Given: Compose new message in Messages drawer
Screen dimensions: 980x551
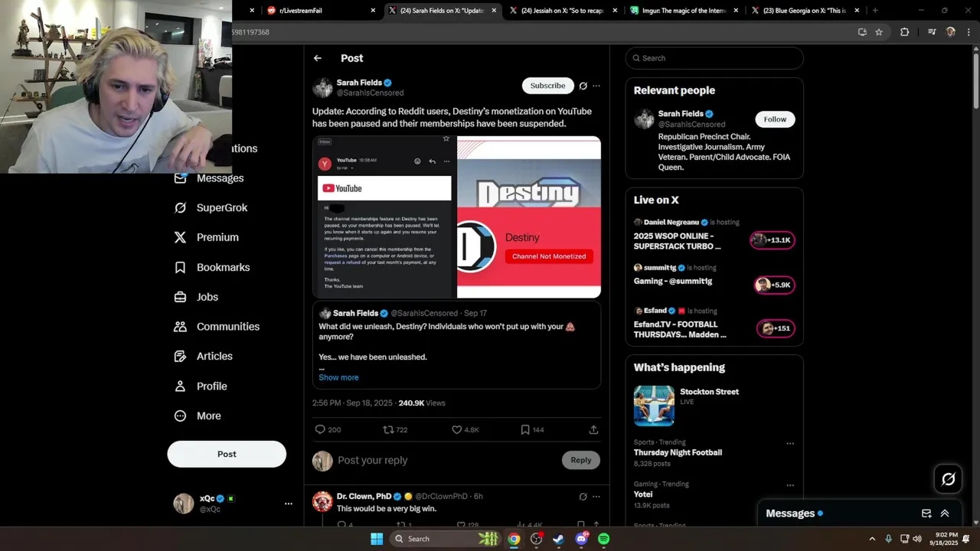Looking at the screenshot, I should click(926, 514).
